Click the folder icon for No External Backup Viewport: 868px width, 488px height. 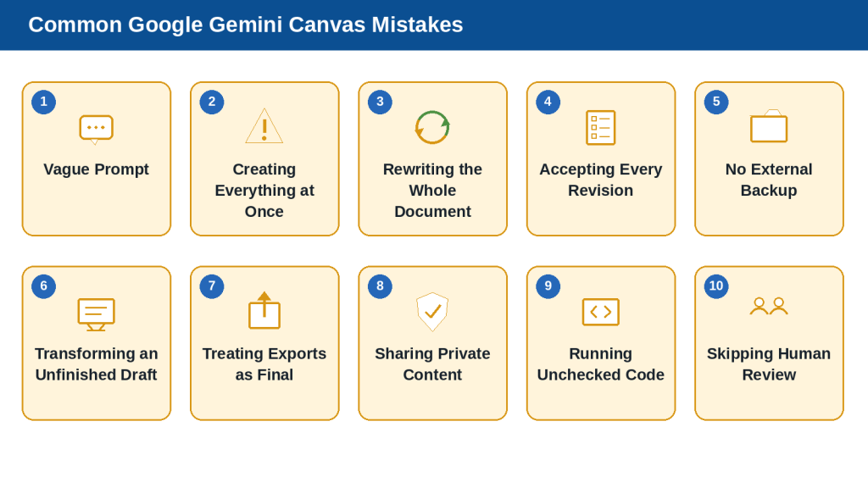click(769, 126)
